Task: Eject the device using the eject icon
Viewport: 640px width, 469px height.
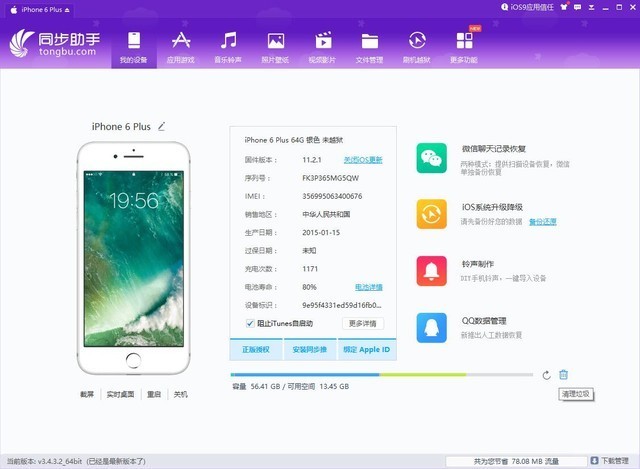Action: [x=67, y=10]
